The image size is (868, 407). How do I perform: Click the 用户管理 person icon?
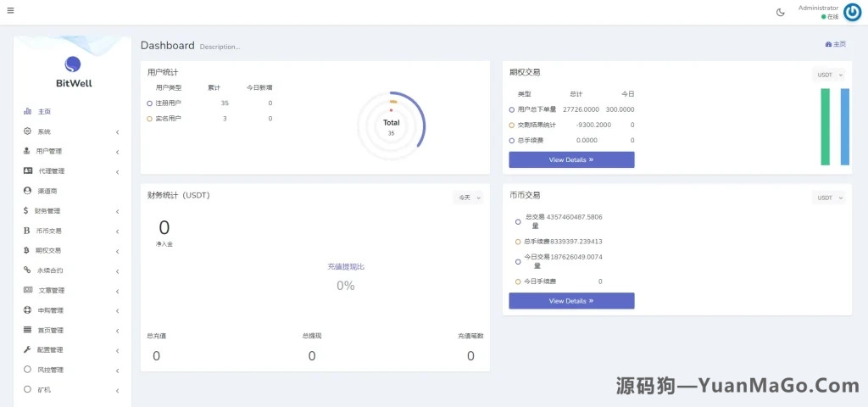point(26,151)
